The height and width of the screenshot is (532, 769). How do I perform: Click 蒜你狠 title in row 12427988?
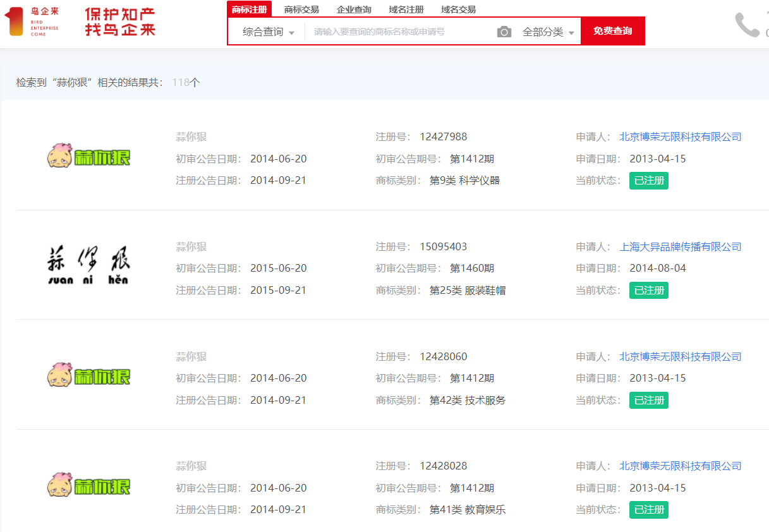click(x=191, y=137)
